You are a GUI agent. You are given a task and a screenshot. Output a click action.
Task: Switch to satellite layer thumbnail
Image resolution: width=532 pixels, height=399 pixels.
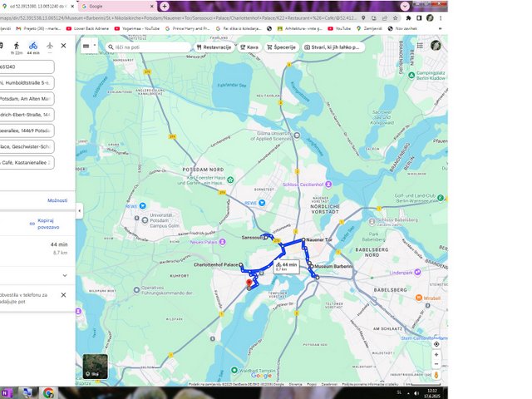pos(95,367)
